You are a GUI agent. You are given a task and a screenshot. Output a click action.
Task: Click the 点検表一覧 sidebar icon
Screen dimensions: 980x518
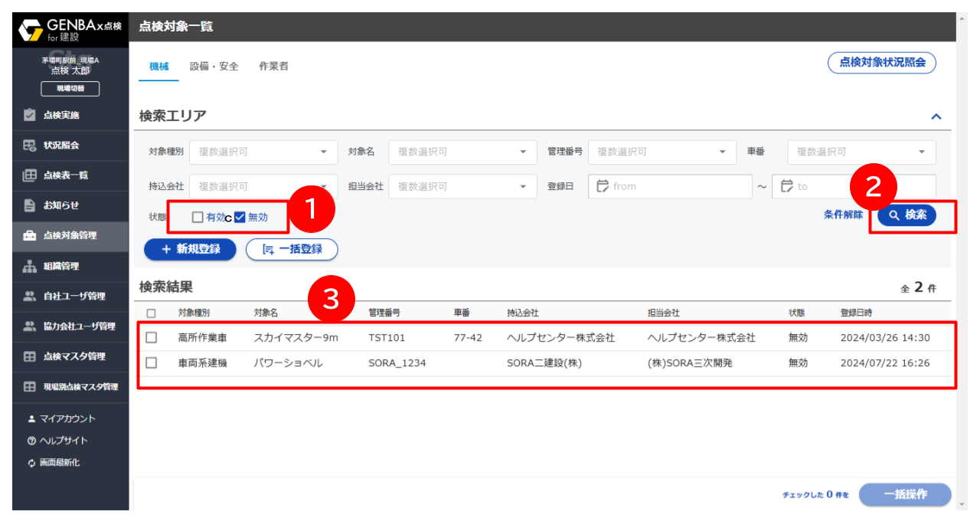pos(30,175)
